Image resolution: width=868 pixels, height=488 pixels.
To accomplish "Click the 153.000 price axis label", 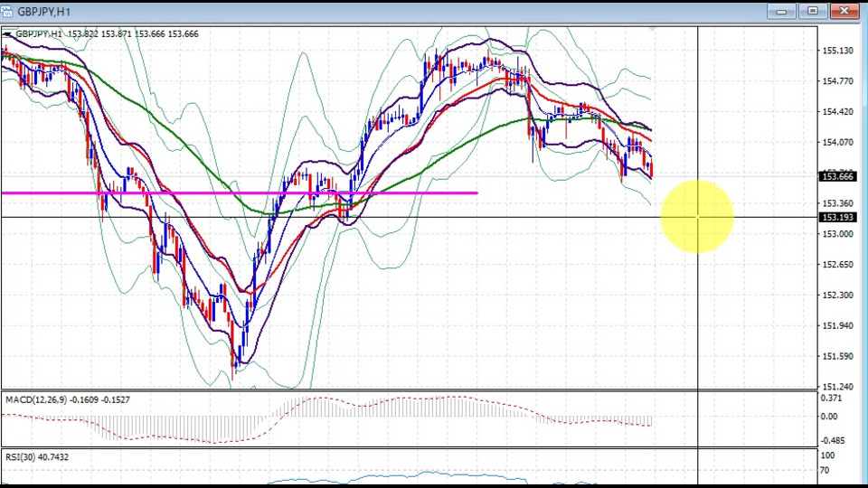I will pos(837,234).
